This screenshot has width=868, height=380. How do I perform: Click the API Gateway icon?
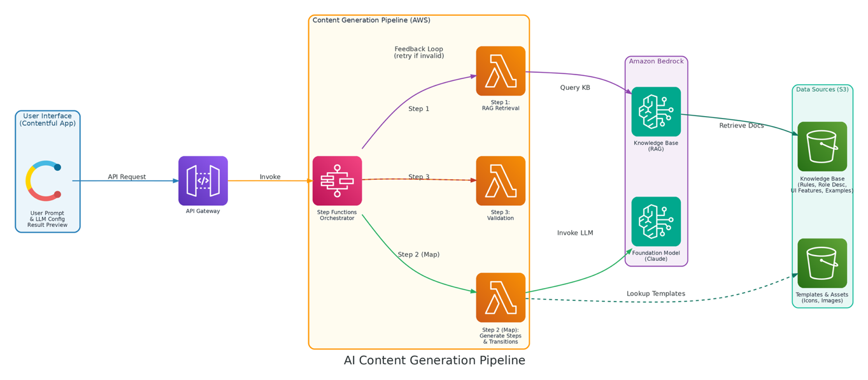pos(203,180)
